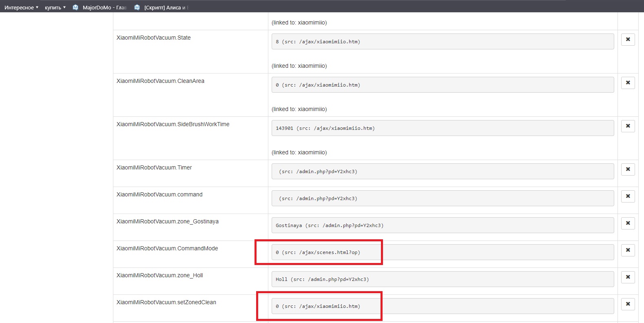Edit the zone_Gostinaya value field

pos(443,225)
